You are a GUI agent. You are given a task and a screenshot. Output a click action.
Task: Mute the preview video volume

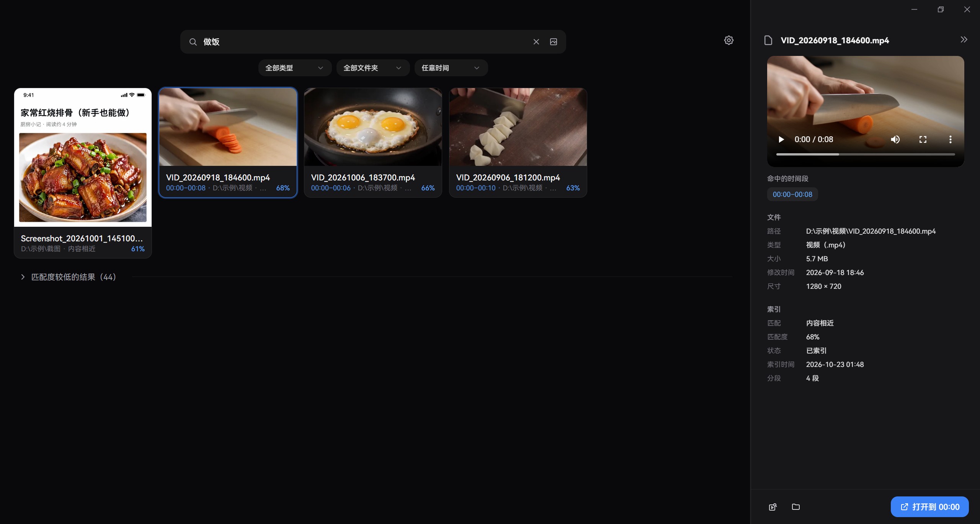(895, 139)
